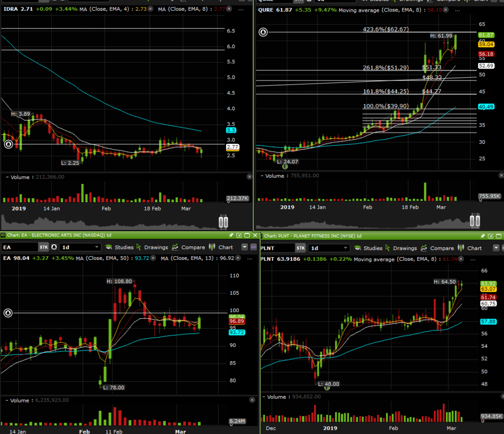504x434 pixels.
Task: Open Drawings in the EA chart toolbar
Action: click(153, 247)
